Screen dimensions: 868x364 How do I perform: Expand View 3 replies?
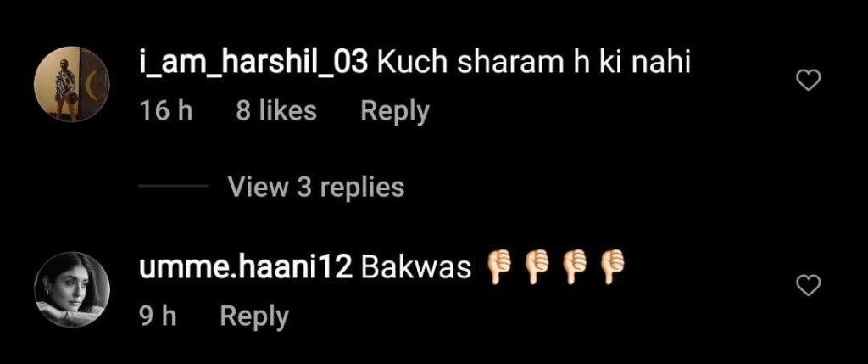(316, 188)
